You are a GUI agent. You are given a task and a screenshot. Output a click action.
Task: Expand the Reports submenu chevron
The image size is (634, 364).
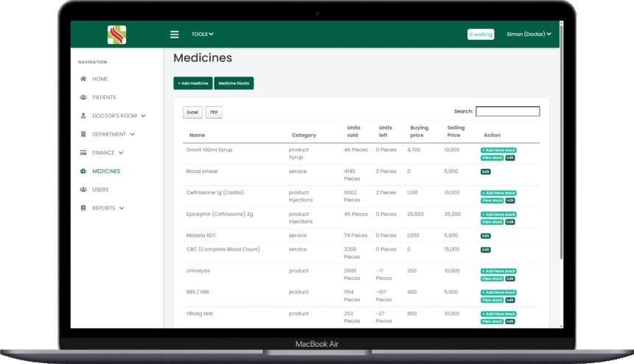122,208
